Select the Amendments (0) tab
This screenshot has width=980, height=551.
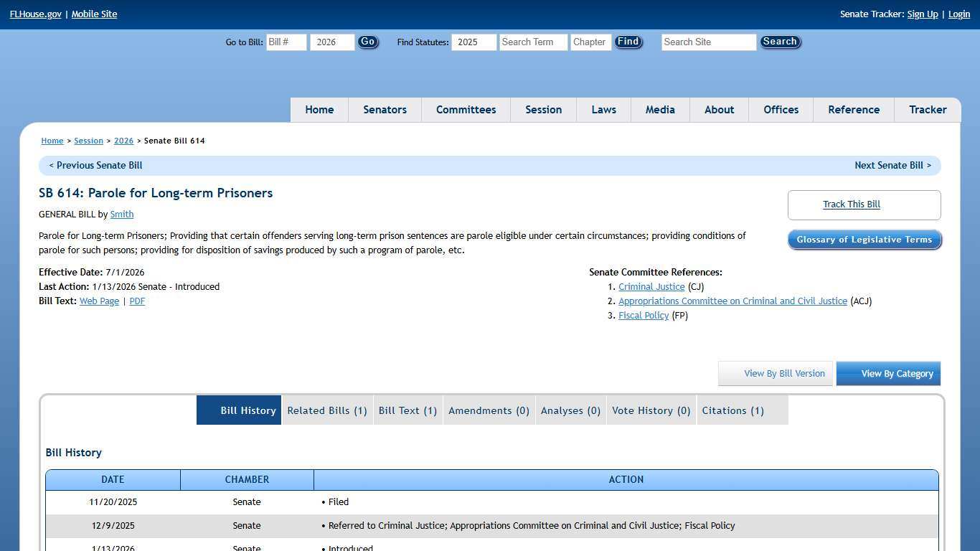489,410
